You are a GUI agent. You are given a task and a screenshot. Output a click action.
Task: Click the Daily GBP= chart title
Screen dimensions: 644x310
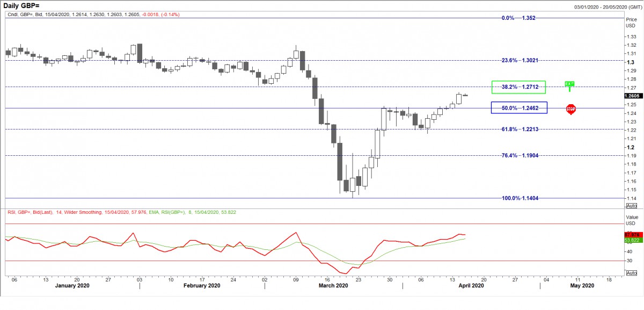click(x=25, y=5)
